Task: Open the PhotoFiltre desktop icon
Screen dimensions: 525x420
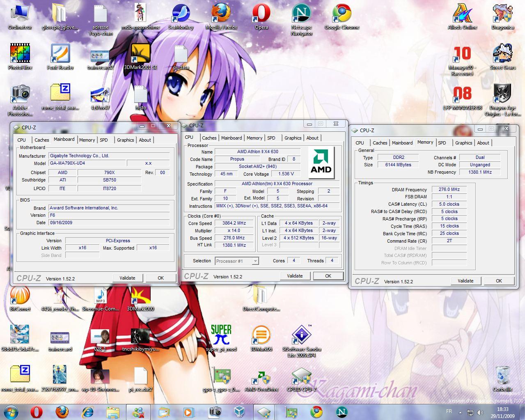Action: pyautogui.click(x=20, y=57)
